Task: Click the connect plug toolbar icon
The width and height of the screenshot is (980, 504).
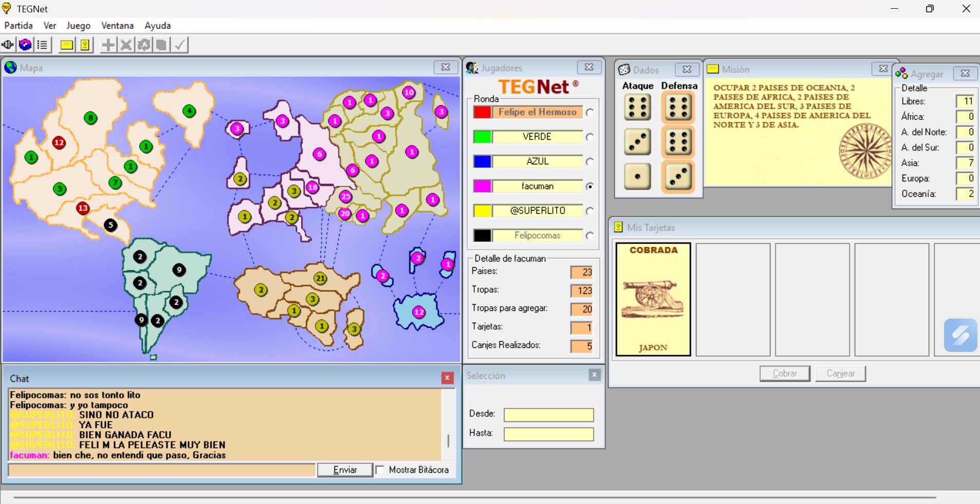Action: click(x=8, y=45)
